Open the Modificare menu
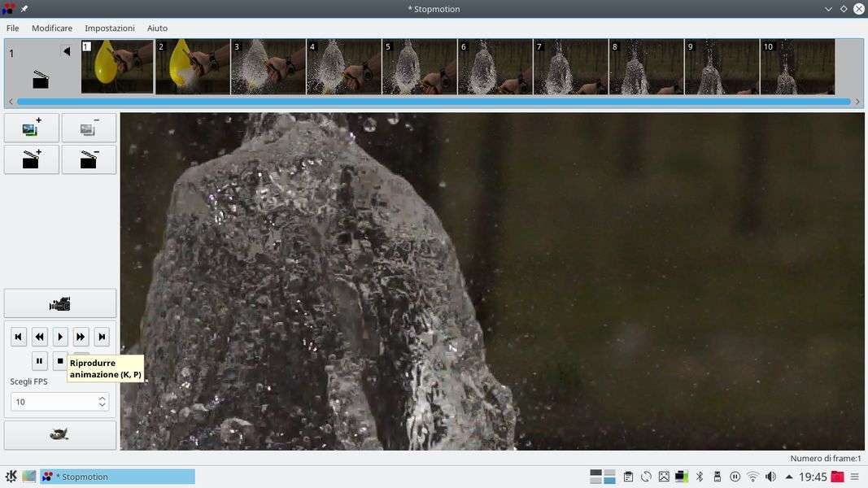The width and height of the screenshot is (868, 488). [x=52, y=28]
